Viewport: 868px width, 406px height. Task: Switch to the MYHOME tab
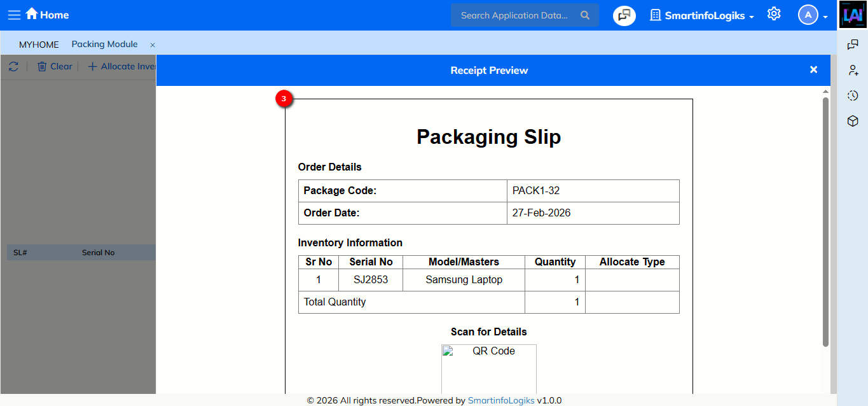(39, 45)
